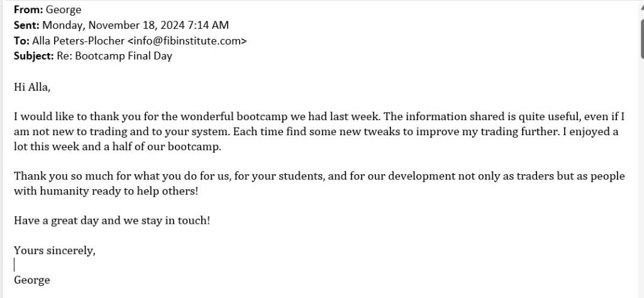Place cursor in the 'Thank you so much' paragraph
Viewport: 644px width, 298px height.
point(319,184)
